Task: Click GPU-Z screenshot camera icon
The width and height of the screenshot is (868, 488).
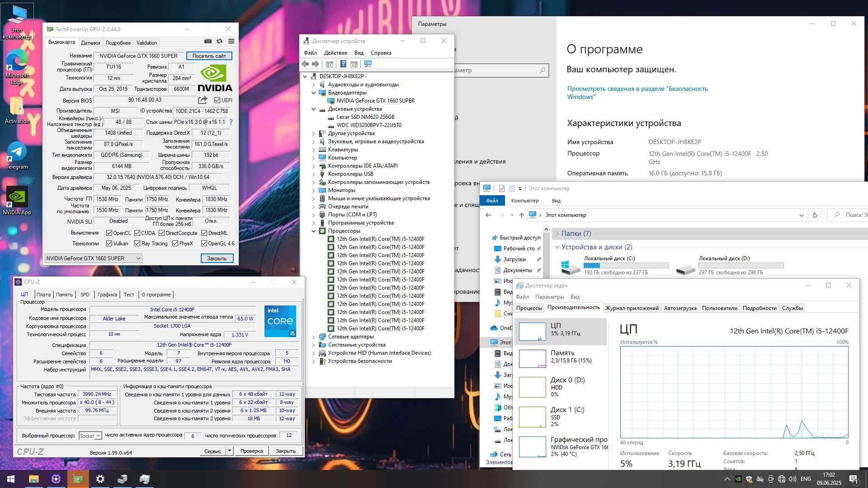Action: (208, 41)
